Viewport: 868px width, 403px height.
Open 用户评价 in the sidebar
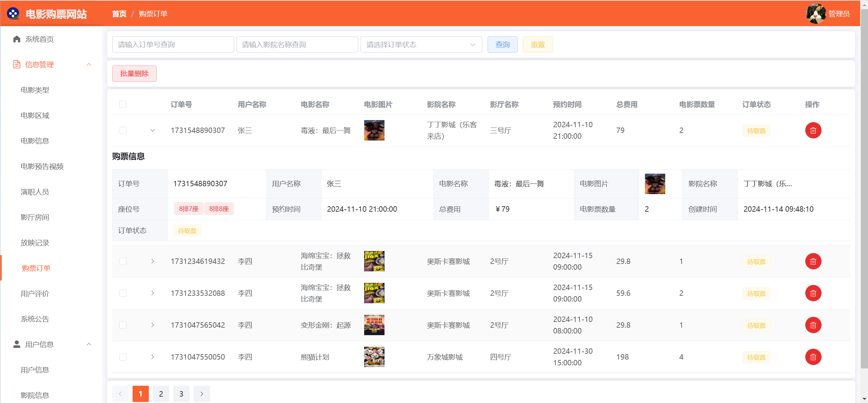(35, 293)
